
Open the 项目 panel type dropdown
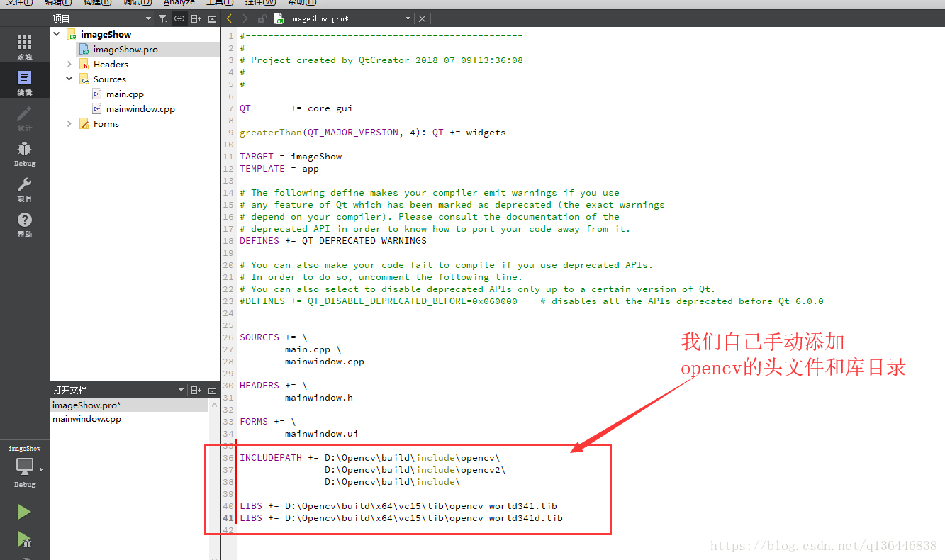coord(148,18)
